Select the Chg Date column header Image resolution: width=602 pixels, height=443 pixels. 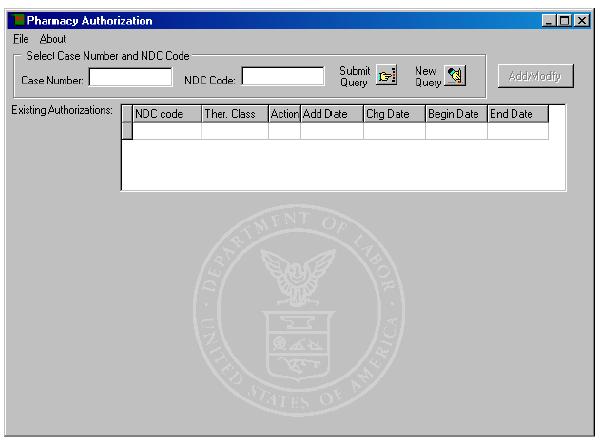394,114
